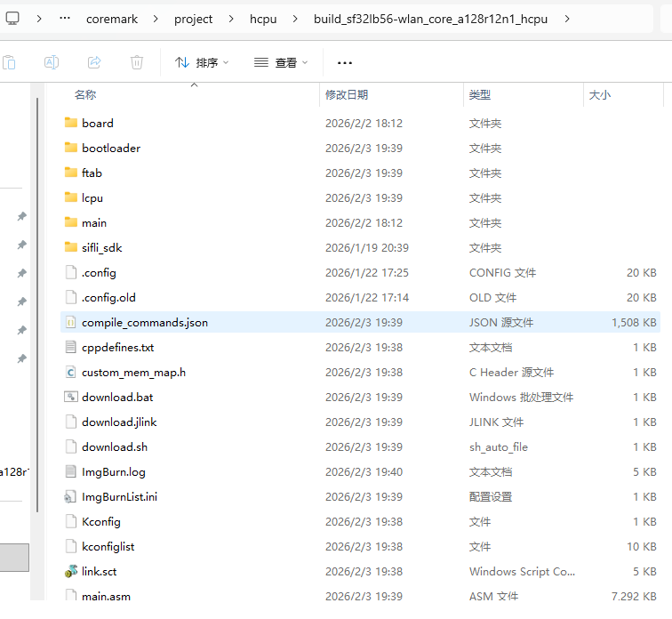
Task: Navigate to project in breadcrumb
Action: pyautogui.click(x=193, y=19)
